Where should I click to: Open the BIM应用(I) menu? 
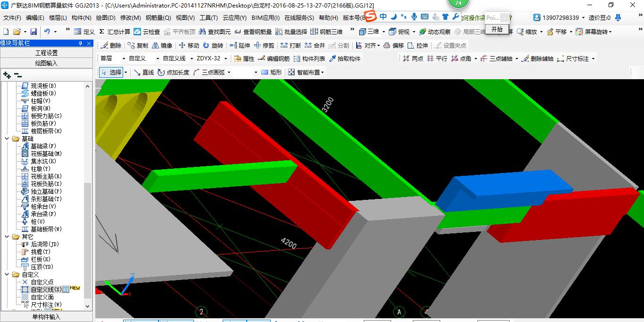(x=266, y=18)
